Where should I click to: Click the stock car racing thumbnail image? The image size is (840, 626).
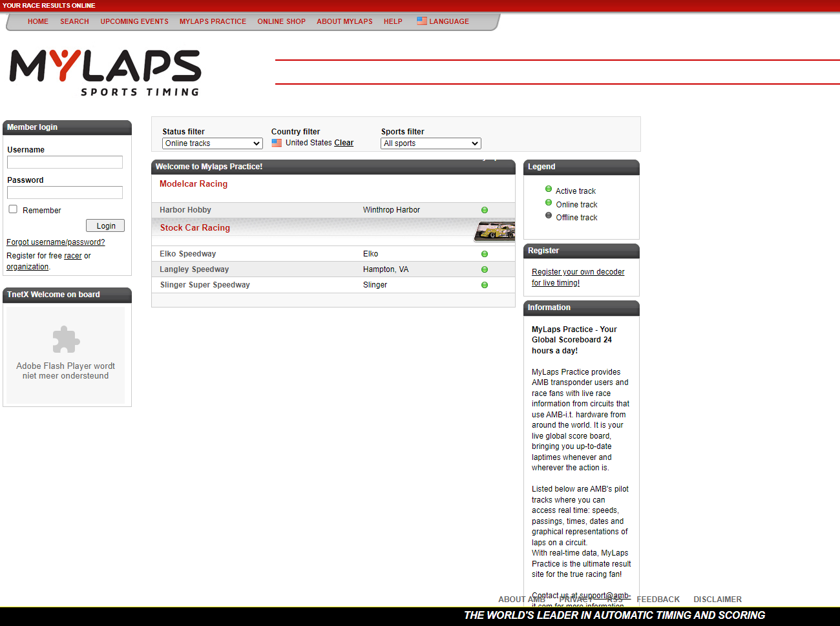495,231
